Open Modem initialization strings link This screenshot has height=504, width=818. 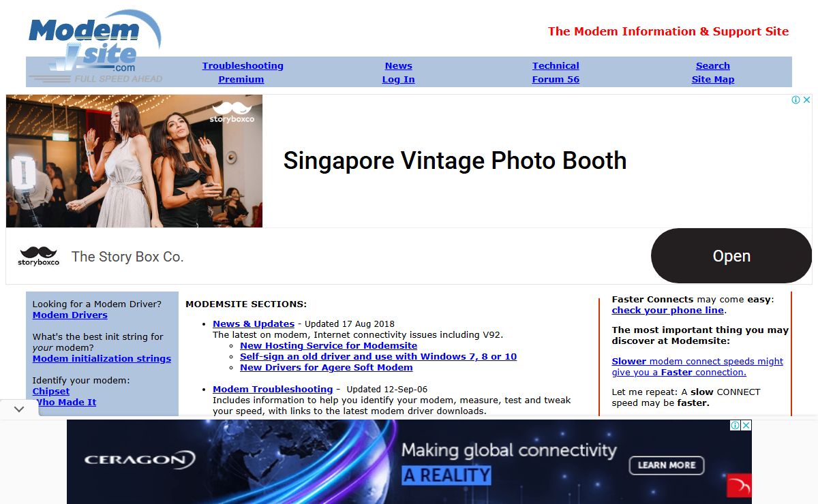tap(102, 359)
